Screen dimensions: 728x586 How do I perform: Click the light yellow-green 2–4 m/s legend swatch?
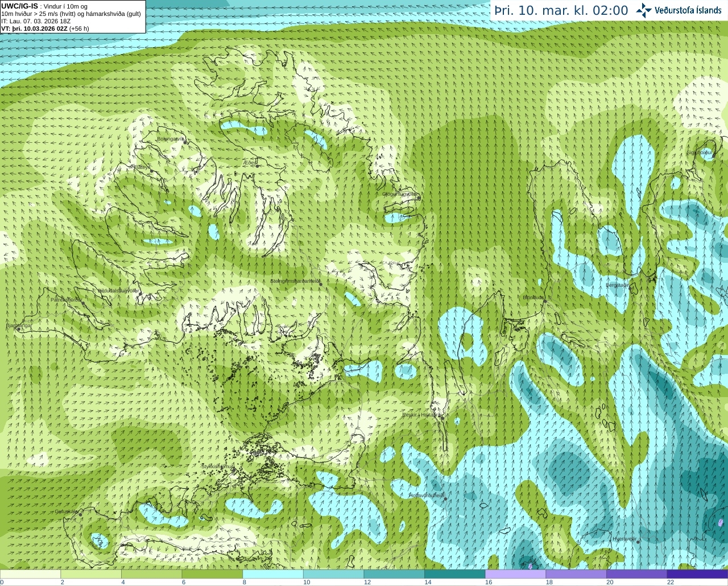[90, 574]
